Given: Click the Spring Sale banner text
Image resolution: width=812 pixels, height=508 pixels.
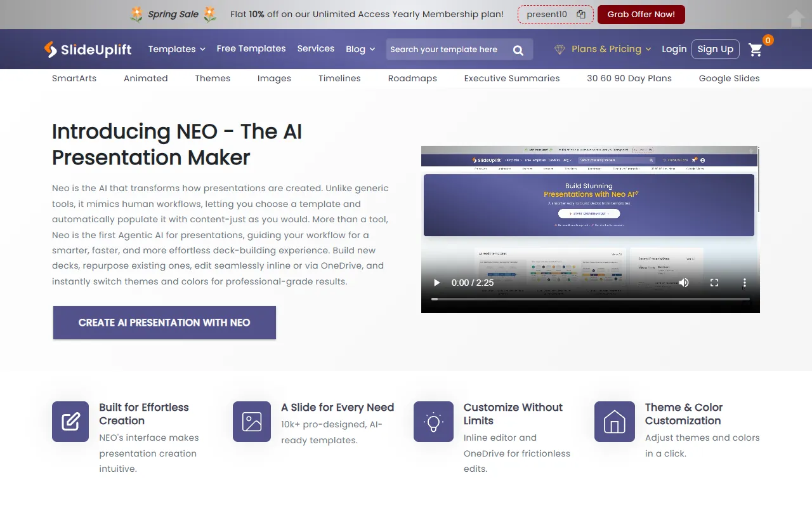Looking at the screenshot, I should 173,14.
